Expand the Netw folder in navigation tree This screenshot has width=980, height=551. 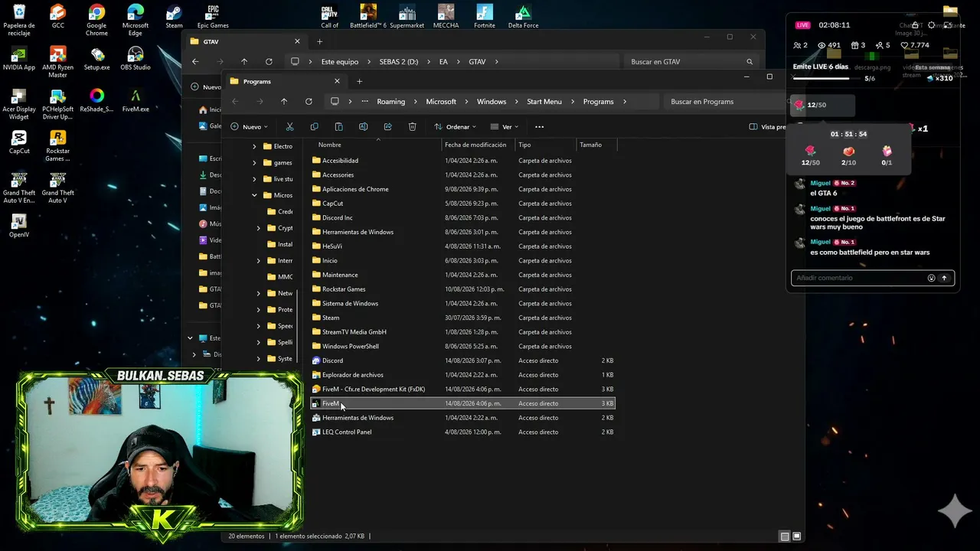point(258,293)
